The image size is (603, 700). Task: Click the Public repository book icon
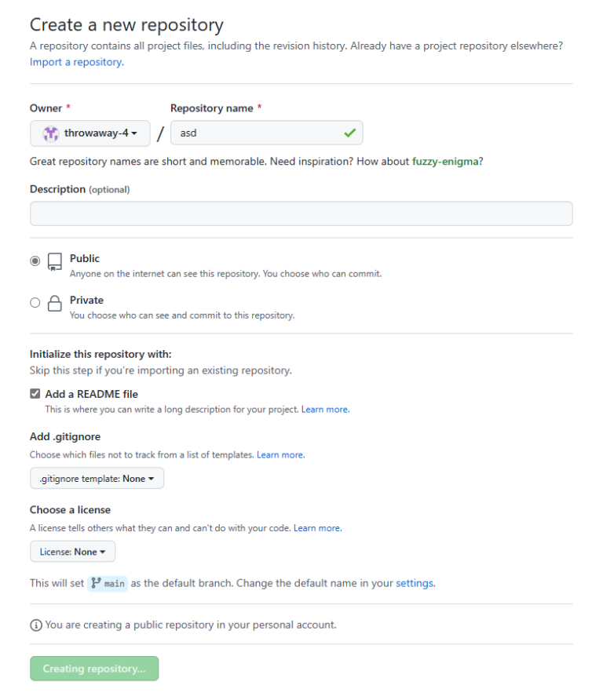tap(54, 261)
